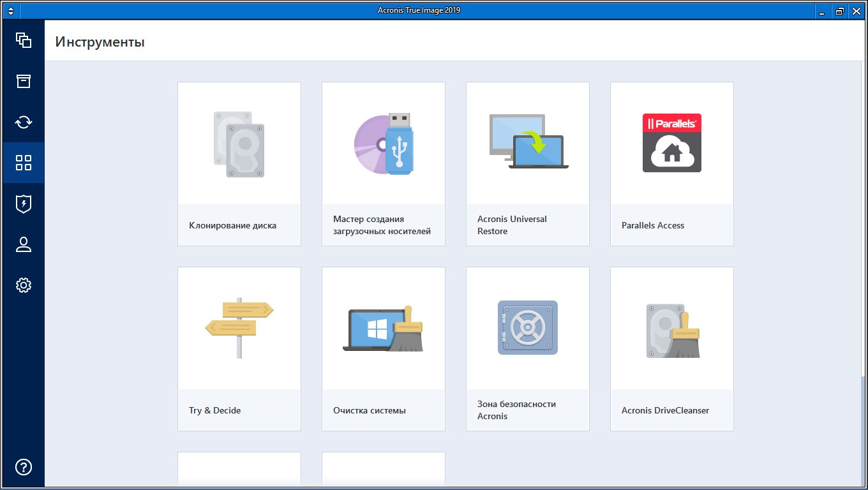
Task: Open the Sync section in sidebar
Action: pyautogui.click(x=24, y=122)
